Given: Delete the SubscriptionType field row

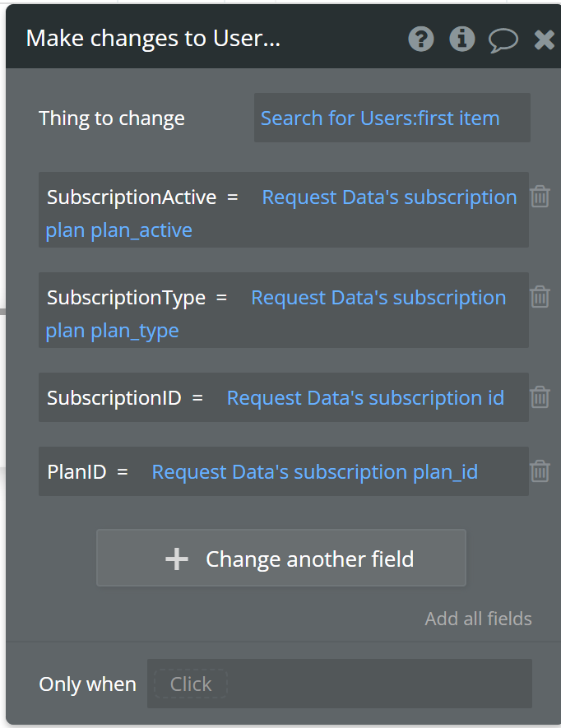Looking at the screenshot, I should (x=540, y=297).
